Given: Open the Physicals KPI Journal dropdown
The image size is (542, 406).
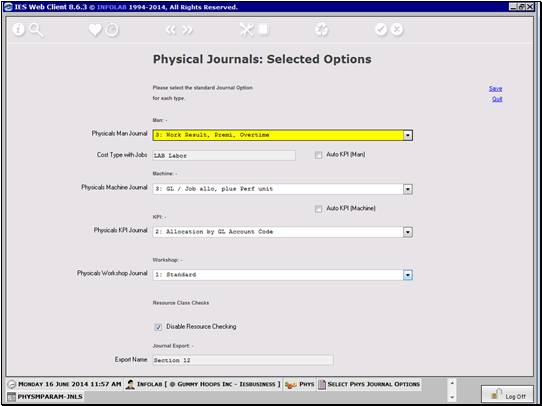Looking at the screenshot, I should click(x=408, y=232).
